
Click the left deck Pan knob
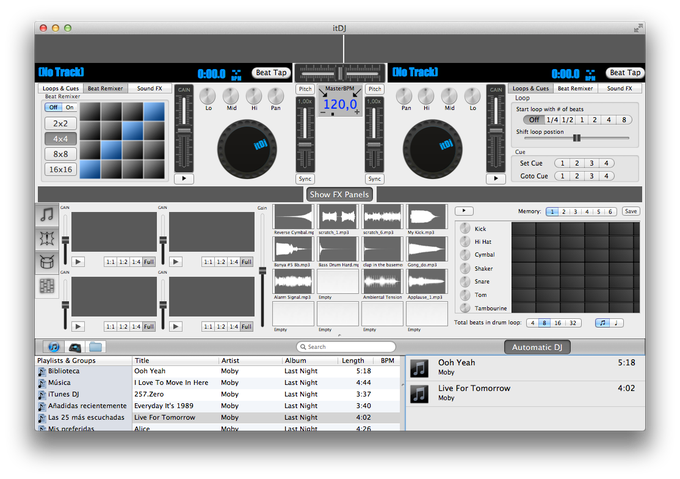276,96
